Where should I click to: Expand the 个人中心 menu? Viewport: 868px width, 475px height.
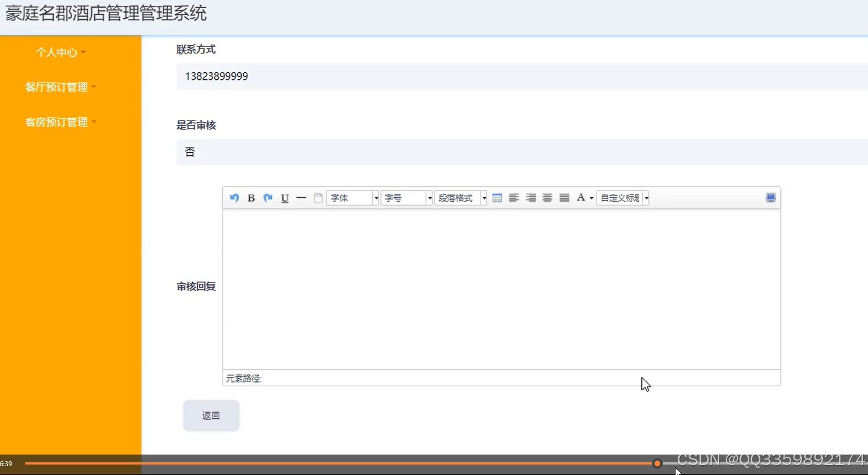(x=61, y=52)
